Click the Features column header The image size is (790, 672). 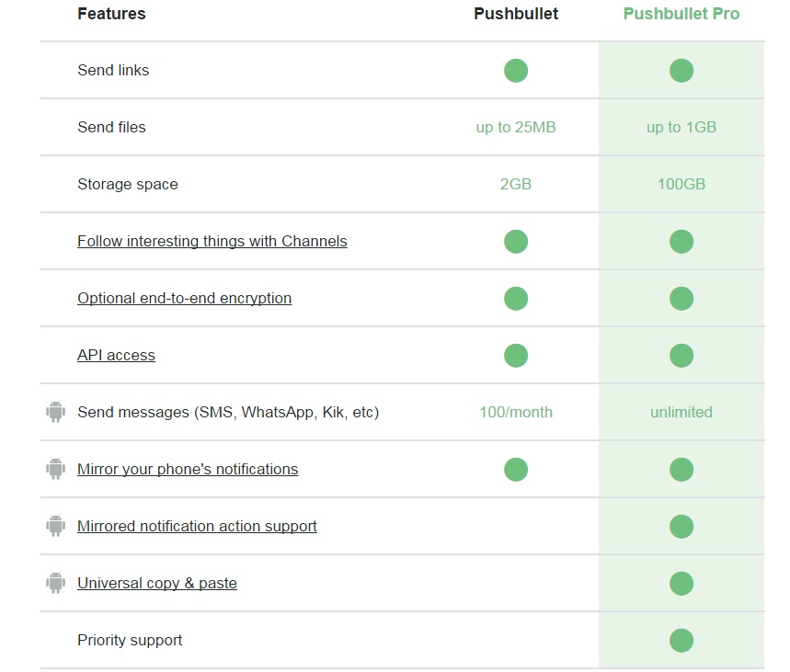tap(111, 14)
